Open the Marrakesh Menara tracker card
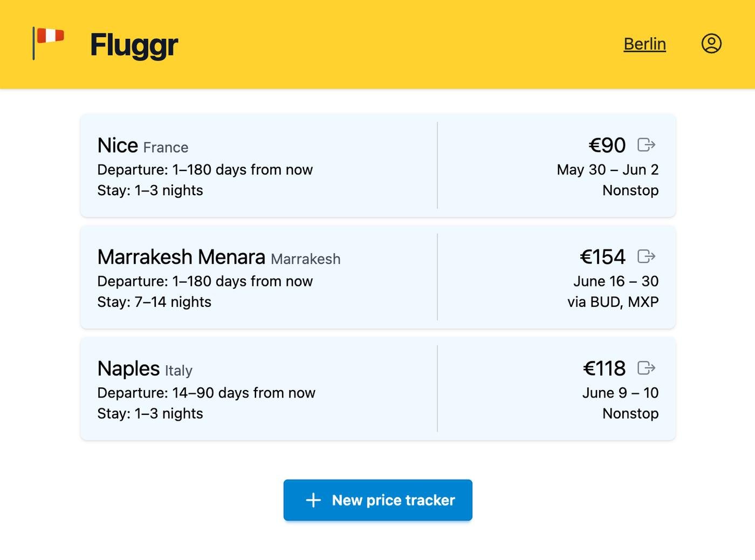The image size is (755, 560). [x=259, y=277]
